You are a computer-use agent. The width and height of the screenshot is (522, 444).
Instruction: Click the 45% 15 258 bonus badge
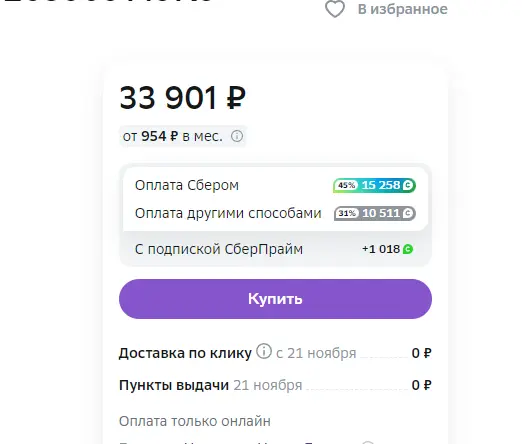click(374, 185)
